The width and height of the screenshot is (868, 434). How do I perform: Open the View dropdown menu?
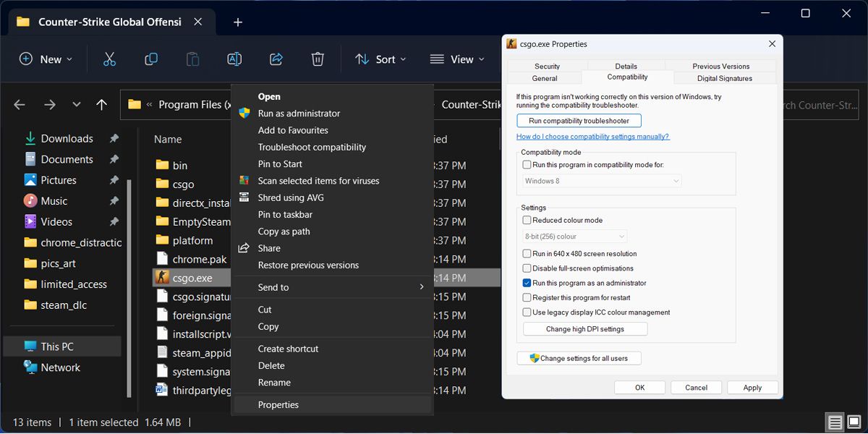[x=456, y=59]
